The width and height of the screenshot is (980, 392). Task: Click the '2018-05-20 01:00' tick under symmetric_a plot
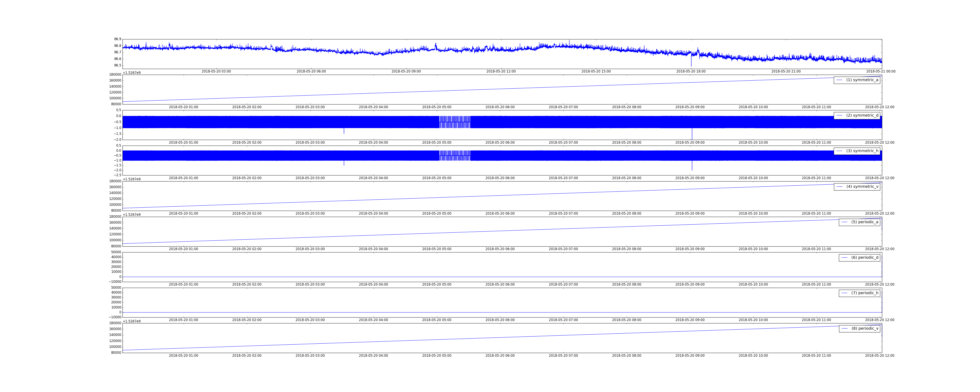(183, 107)
